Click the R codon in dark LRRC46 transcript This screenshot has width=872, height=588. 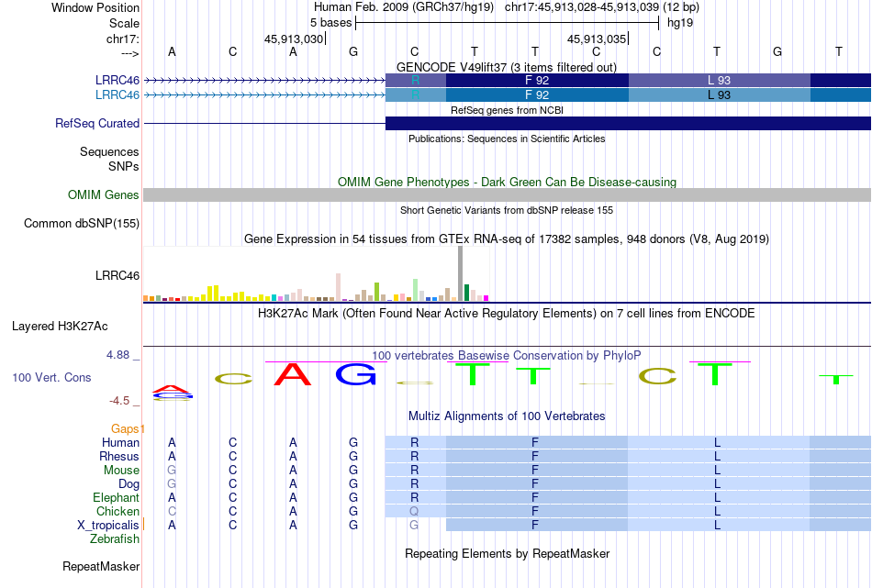(416, 80)
